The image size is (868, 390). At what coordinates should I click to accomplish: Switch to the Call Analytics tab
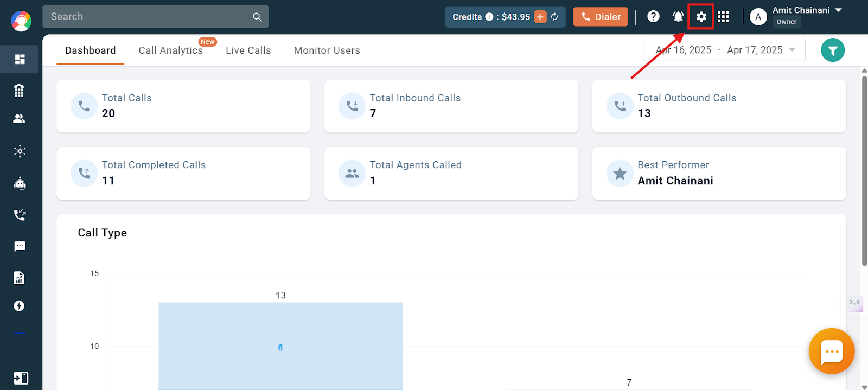pyautogui.click(x=170, y=50)
